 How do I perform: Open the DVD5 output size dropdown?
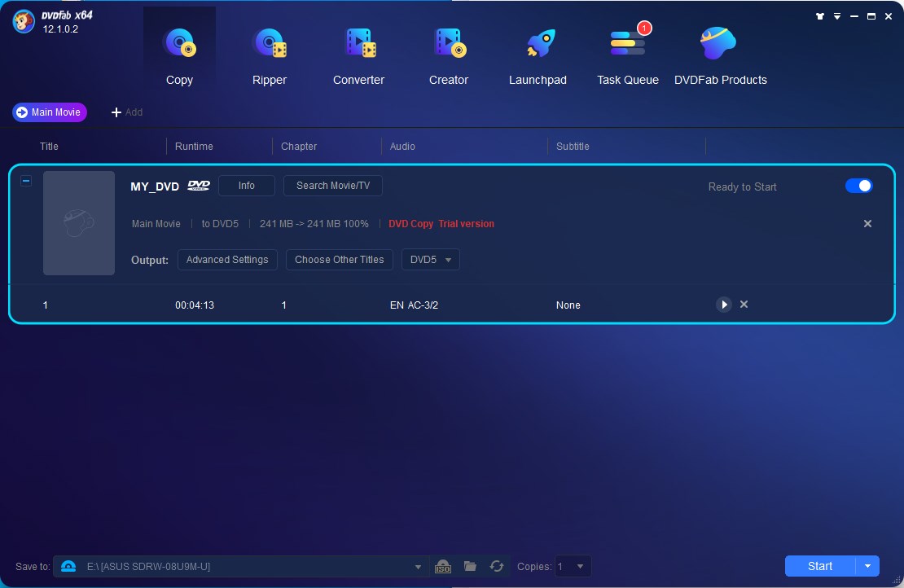(431, 260)
